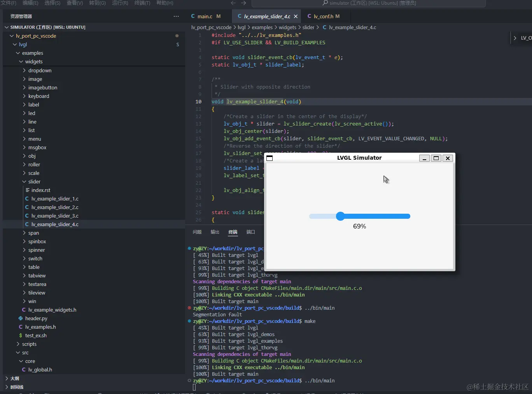Collapse the slider folder
The height and width of the screenshot is (394, 532).
(24, 181)
